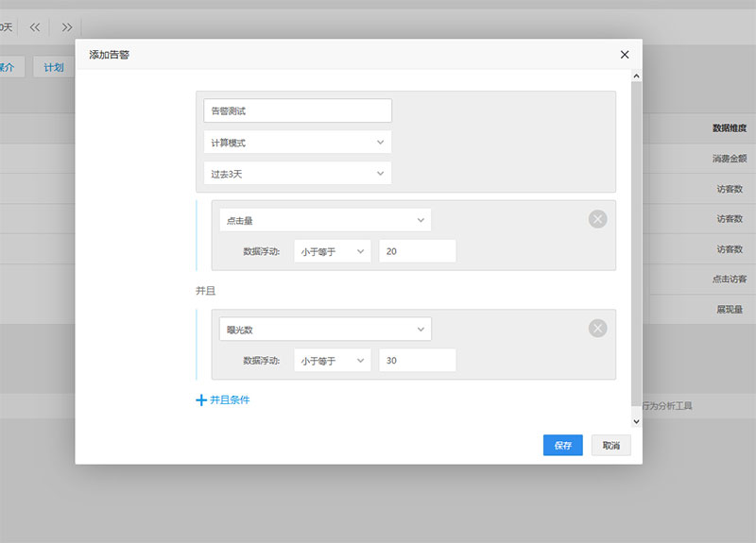Click the 点击访客 cell in background table
Screen dimensions: 756x543
730,279
